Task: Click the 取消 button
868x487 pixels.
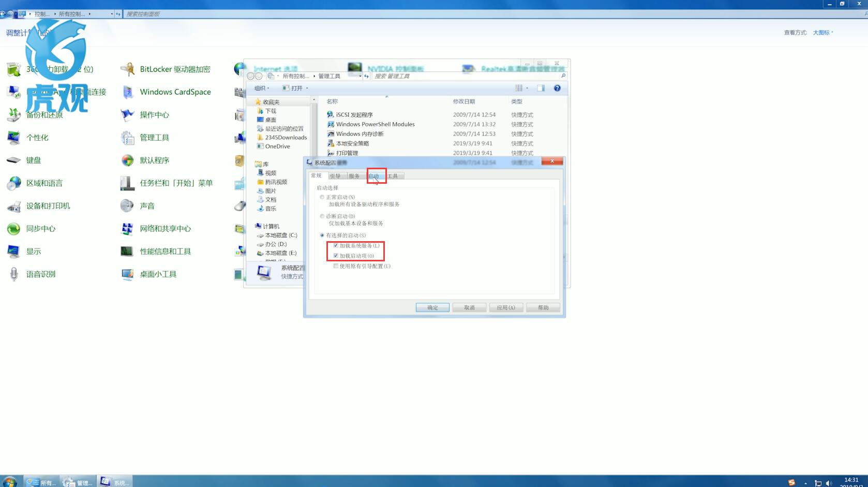Action: coord(469,307)
